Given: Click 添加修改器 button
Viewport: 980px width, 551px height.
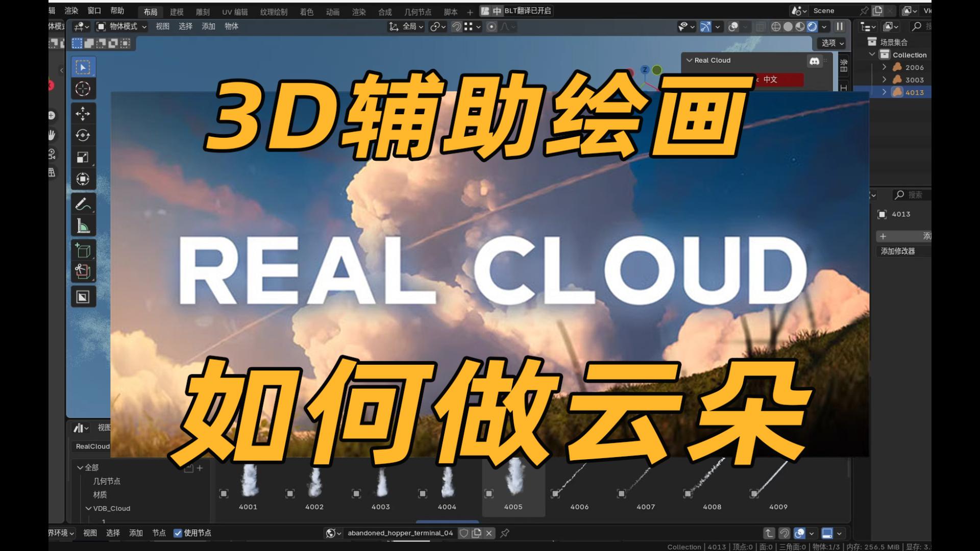Looking at the screenshot, I should point(903,251).
